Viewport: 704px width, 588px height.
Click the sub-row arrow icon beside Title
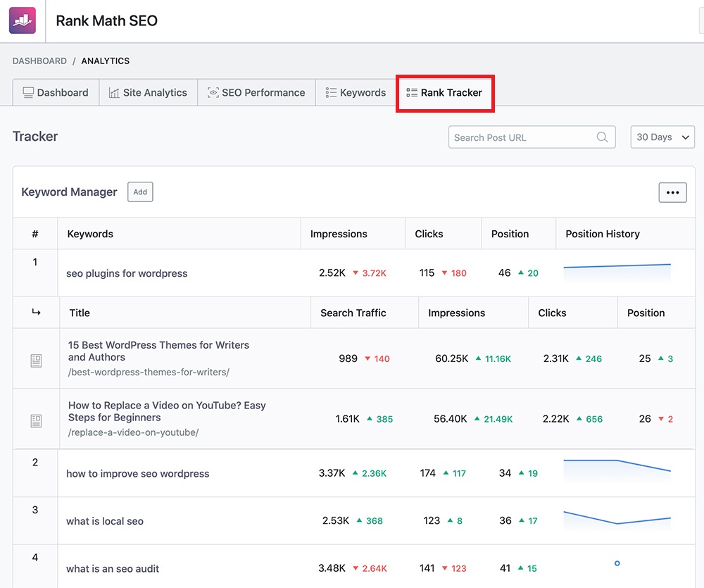37,312
